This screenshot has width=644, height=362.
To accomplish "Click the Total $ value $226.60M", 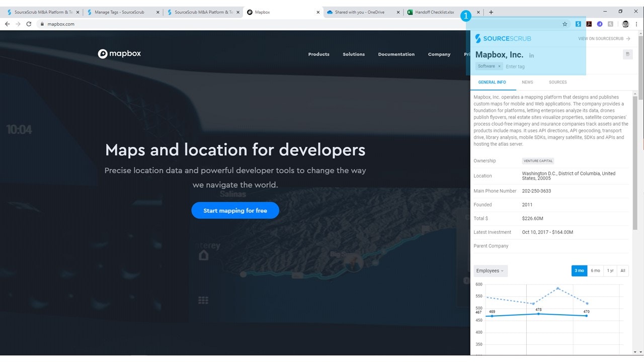I will click(533, 219).
